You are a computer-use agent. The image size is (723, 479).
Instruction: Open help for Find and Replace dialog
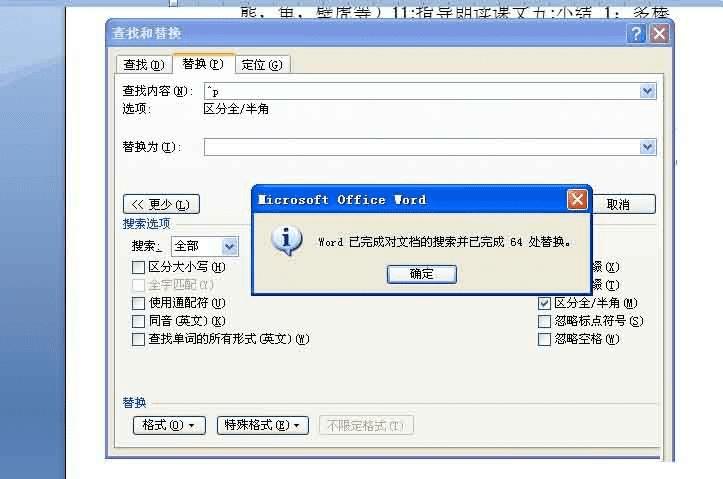click(x=636, y=34)
